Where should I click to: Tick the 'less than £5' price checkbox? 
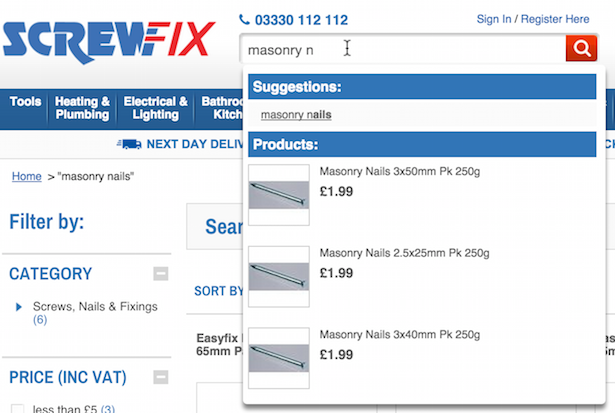(x=16, y=408)
